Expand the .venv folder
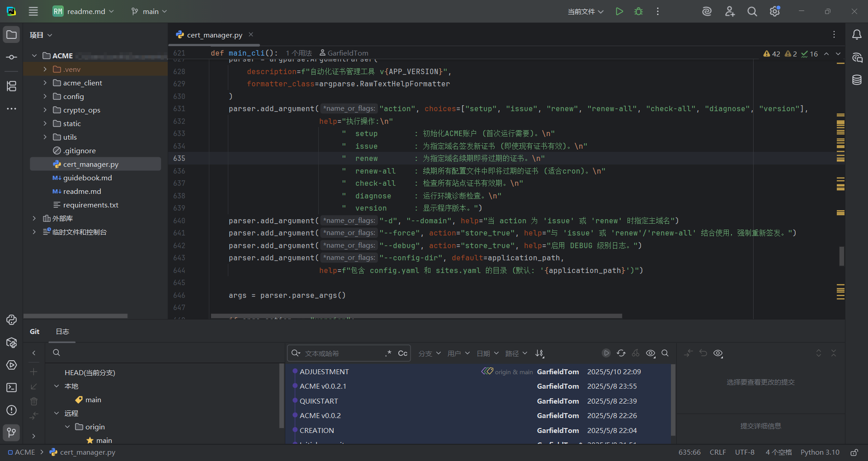The height and width of the screenshot is (461, 868). coord(45,69)
